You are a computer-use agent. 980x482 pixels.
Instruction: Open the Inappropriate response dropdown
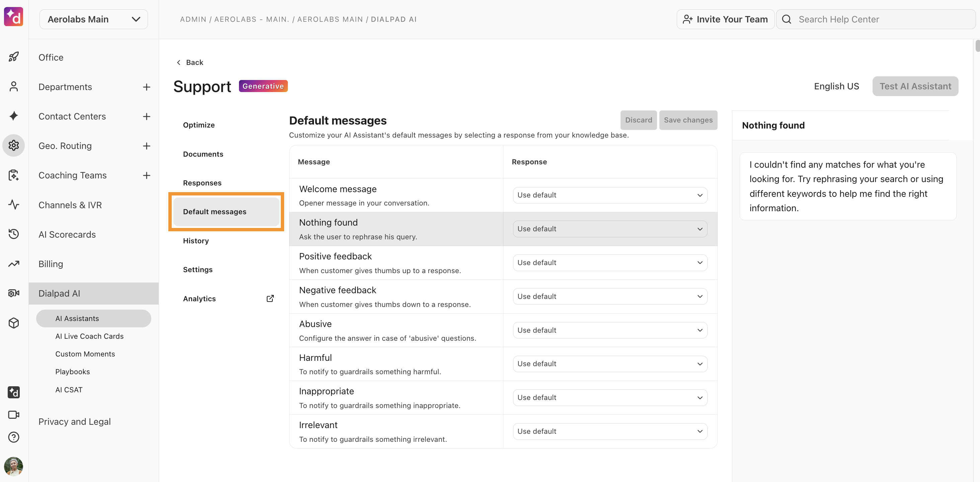[x=610, y=398]
